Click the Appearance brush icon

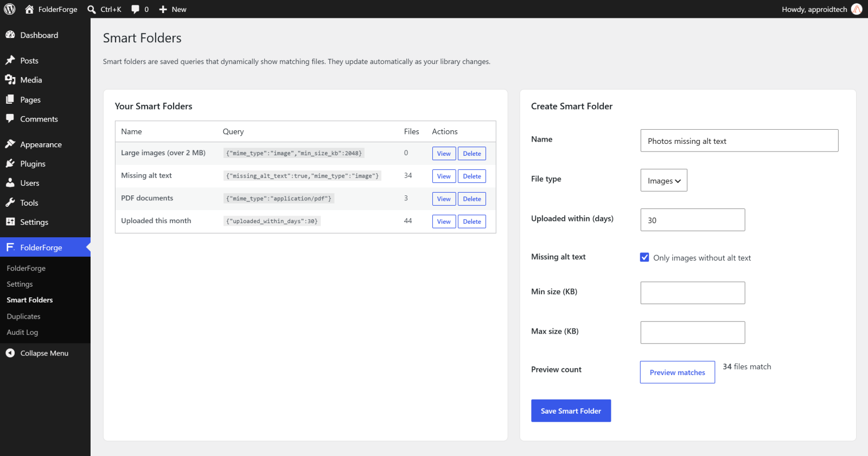click(x=10, y=144)
